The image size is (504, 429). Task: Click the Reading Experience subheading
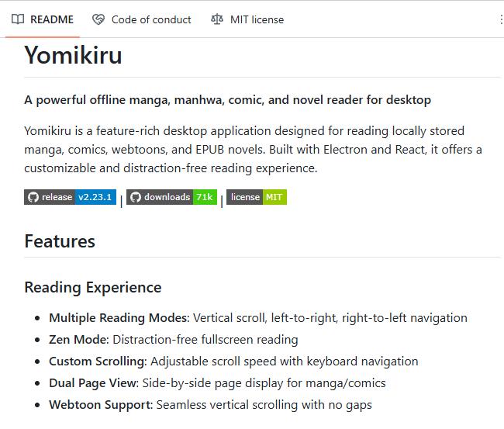click(x=93, y=287)
